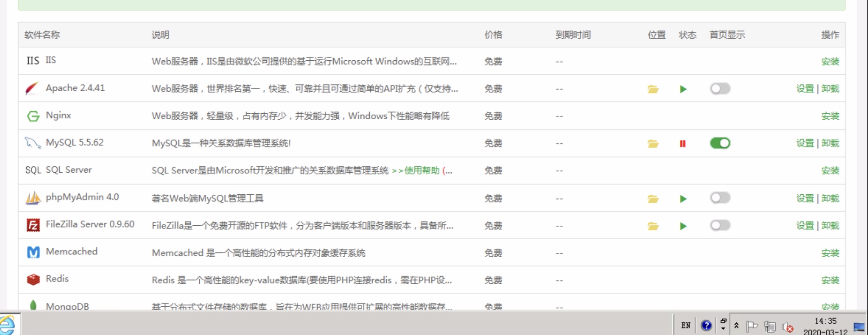Click the 卸载 link for phpMyAdmin

coord(830,198)
